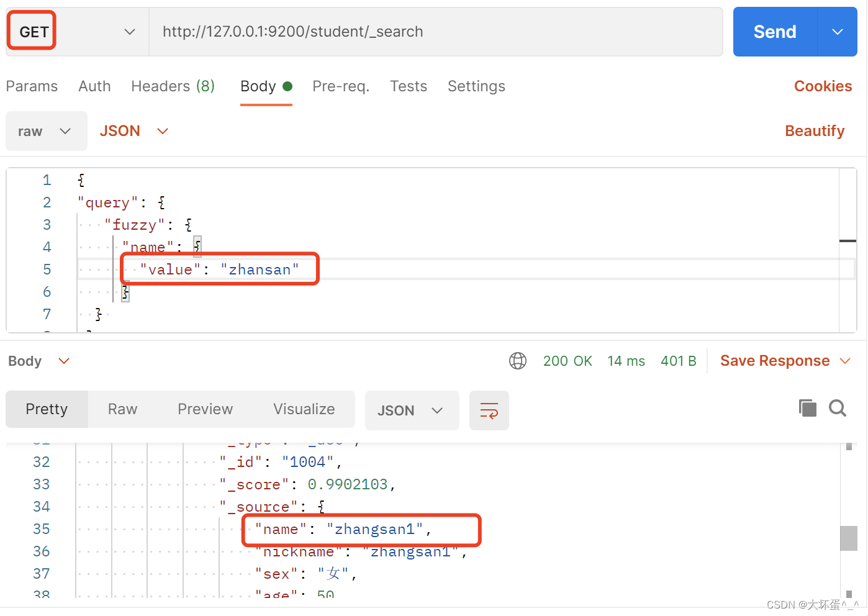The height and width of the screenshot is (616, 868).
Task: Copy the response with the copy icon
Action: click(x=807, y=408)
